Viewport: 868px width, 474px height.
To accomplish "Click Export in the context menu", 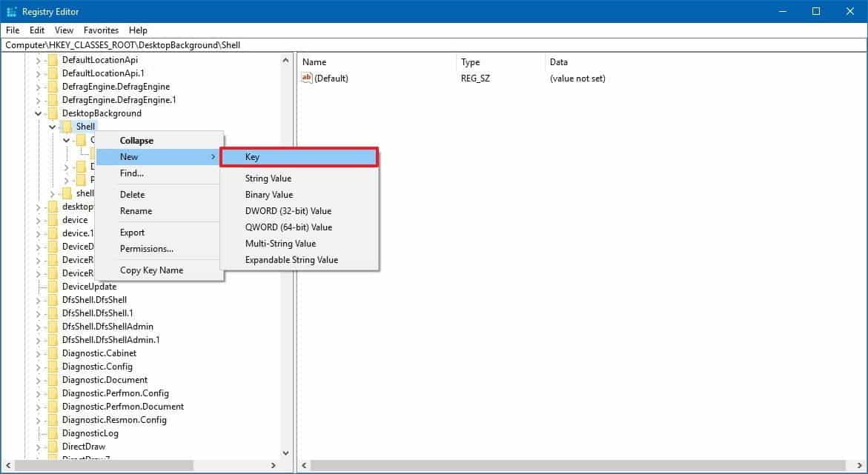I will pos(159,233).
